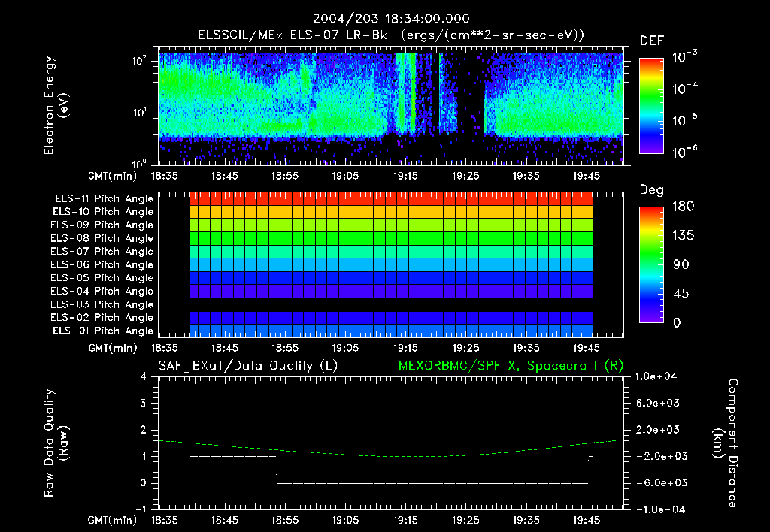The width and height of the screenshot is (770, 532).
Task: Select the ELS-01 Pitch Angle label
Action: coord(103,331)
